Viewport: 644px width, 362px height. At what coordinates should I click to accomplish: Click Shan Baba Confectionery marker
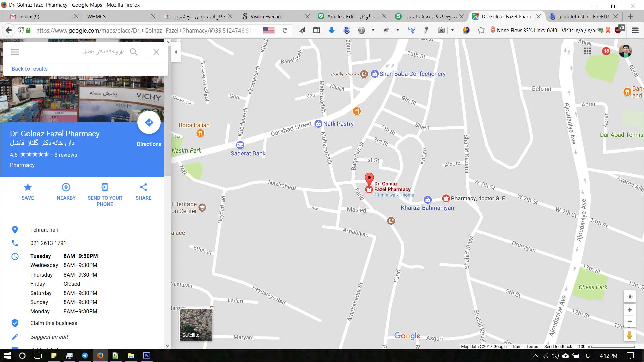pyautogui.click(x=375, y=74)
